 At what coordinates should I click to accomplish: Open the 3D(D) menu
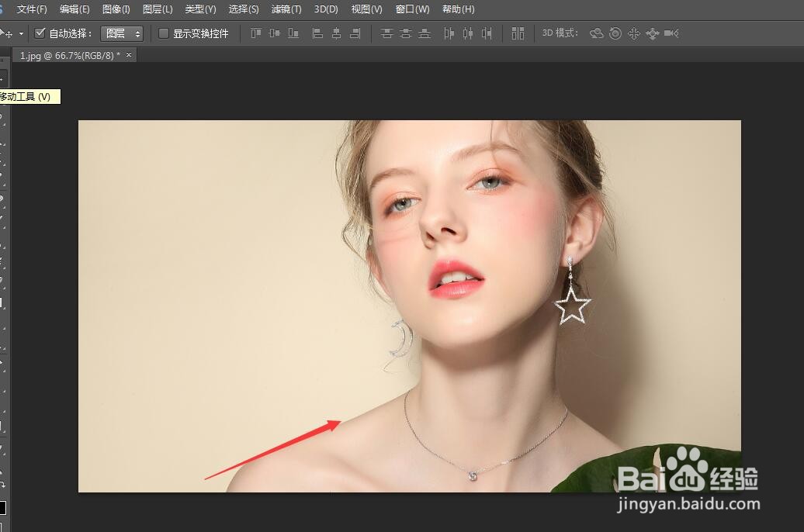pos(326,9)
